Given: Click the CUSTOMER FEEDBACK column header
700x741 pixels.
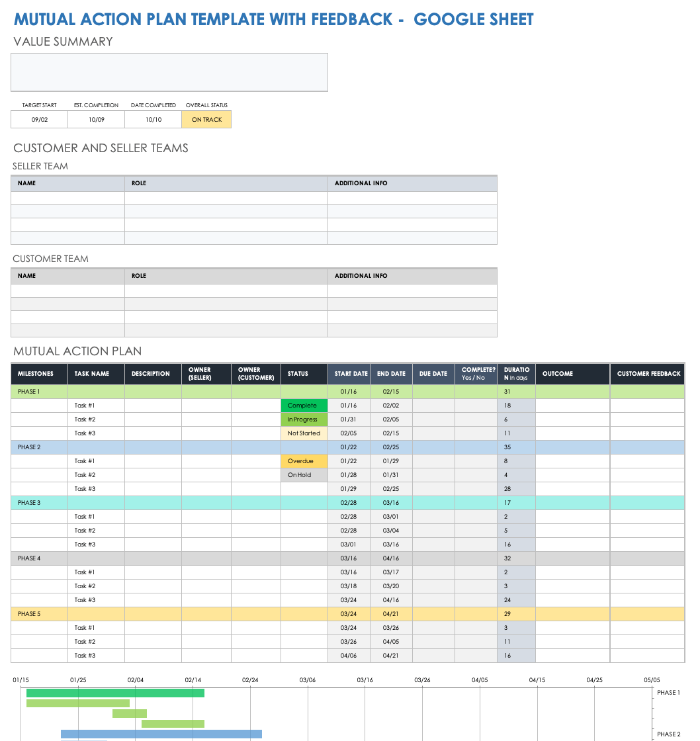Looking at the screenshot, I should [x=648, y=374].
